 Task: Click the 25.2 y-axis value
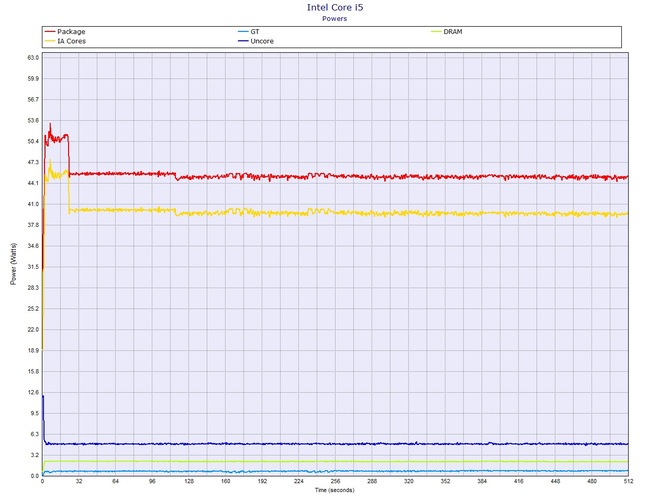coord(33,309)
